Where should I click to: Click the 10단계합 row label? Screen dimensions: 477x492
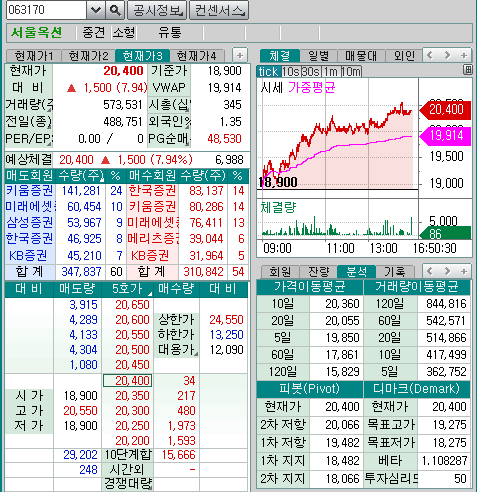point(128,455)
